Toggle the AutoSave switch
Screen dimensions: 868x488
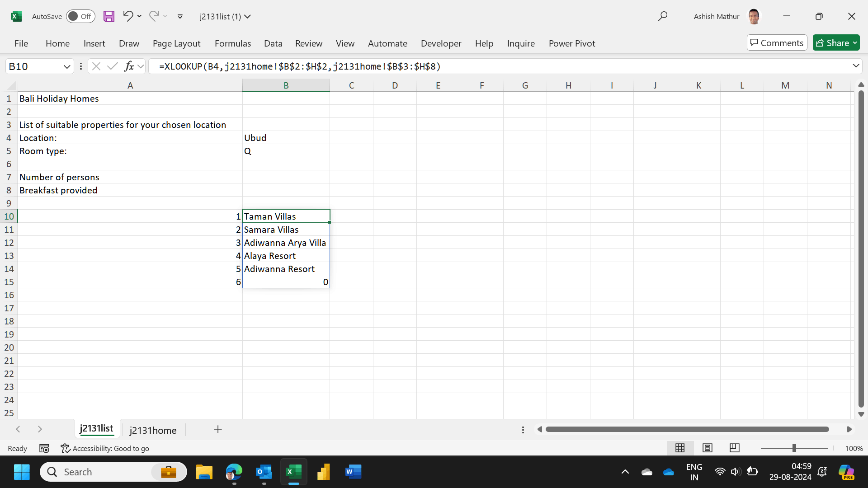80,16
